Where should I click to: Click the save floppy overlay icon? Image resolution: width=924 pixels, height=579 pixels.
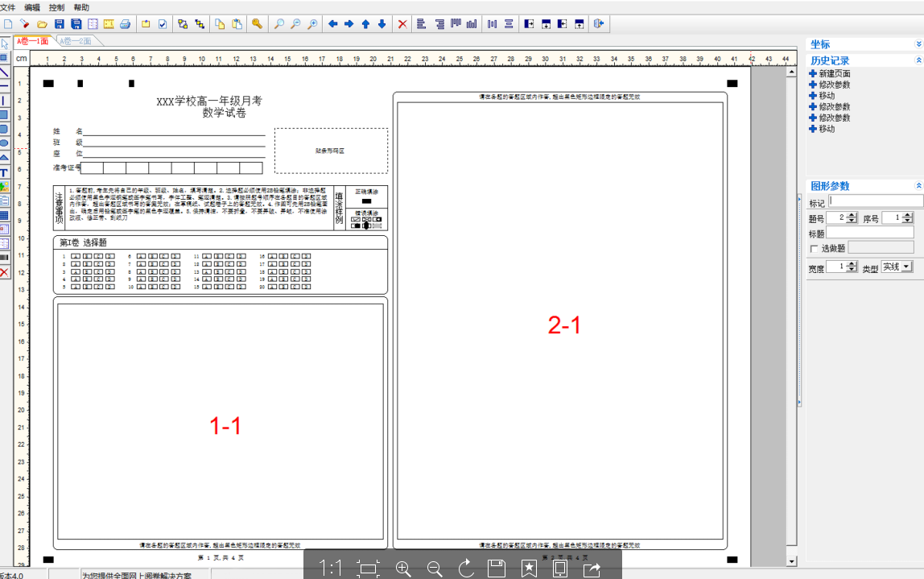coord(497,569)
